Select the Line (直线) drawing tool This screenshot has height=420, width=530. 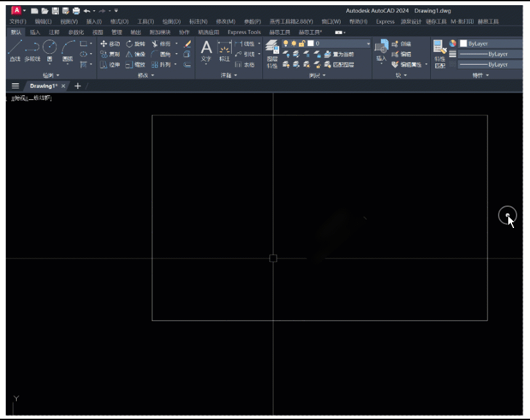pos(15,51)
